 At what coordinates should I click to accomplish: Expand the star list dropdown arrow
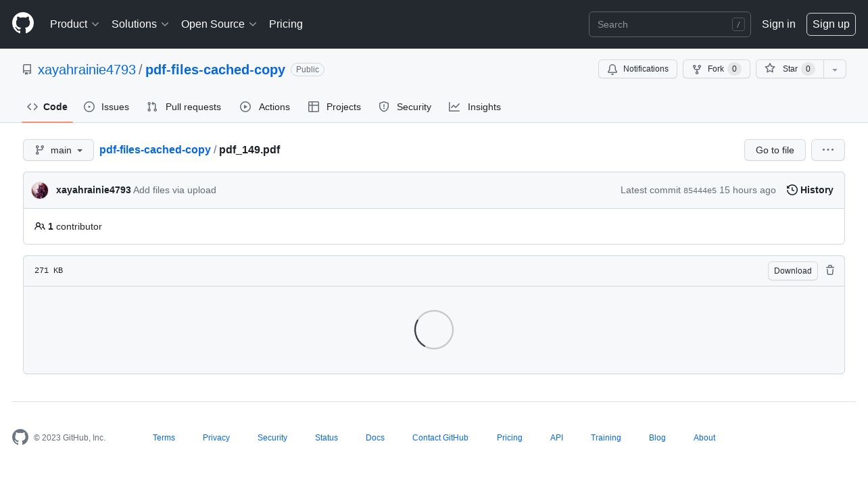tap(835, 69)
